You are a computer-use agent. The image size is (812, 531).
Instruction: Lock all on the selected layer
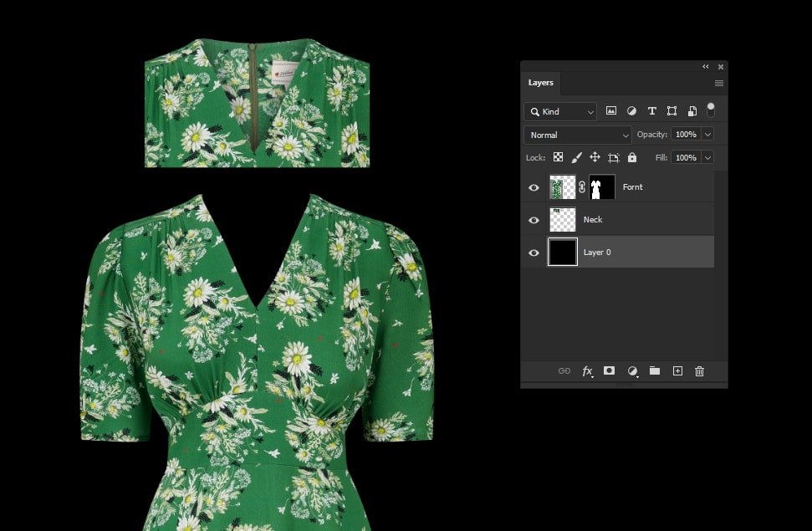632,157
